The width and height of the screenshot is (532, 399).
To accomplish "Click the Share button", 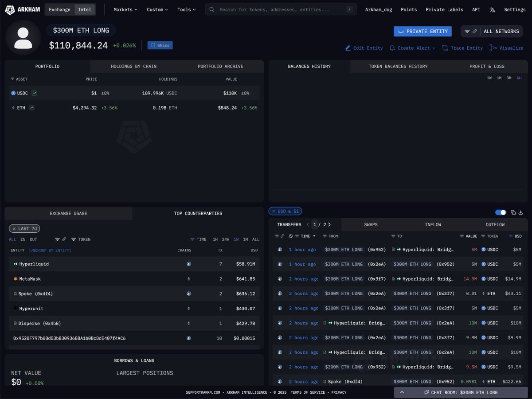I will coord(160,45).
